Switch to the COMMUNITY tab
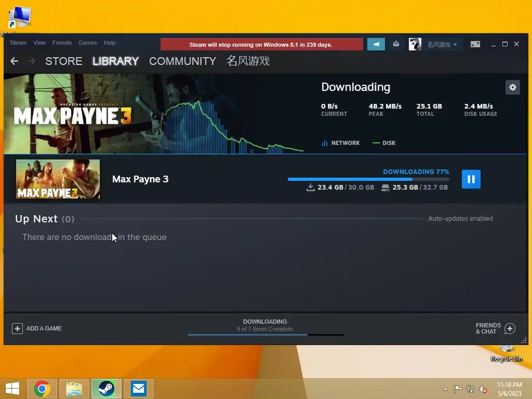Screen dimensions: 532x399 [x=182, y=61]
